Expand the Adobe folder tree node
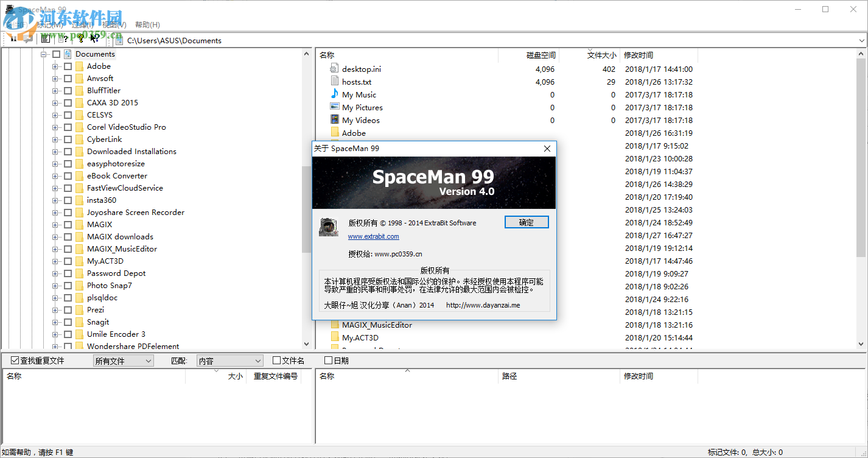 pyautogui.click(x=55, y=66)
